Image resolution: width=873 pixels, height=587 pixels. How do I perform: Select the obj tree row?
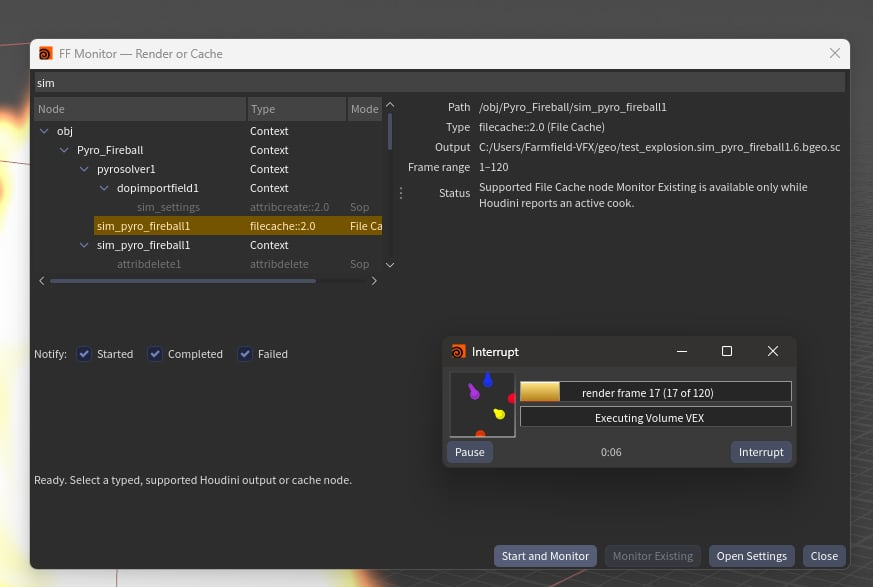(x=208, y=131)
